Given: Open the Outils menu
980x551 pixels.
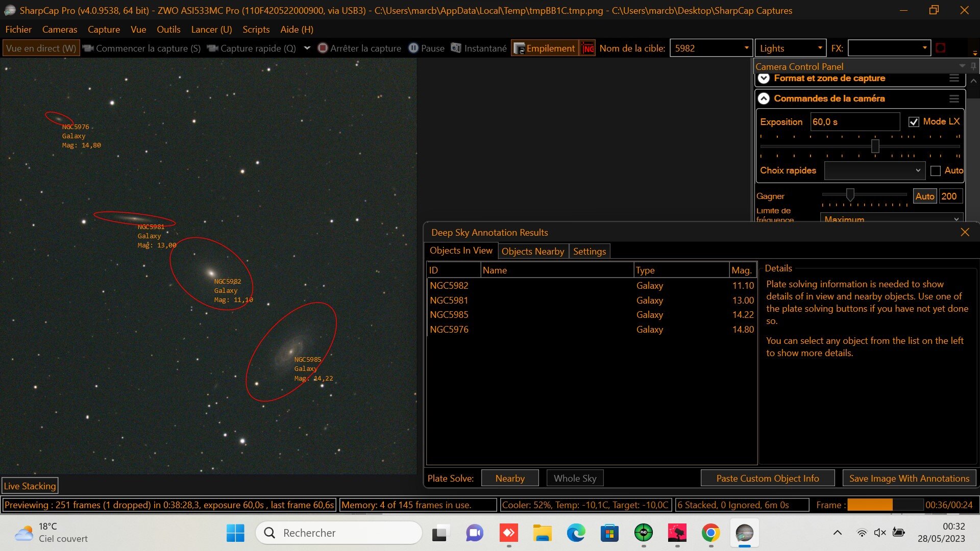Looking at the screenshot, I should pyautogui.click(x=168, y=30).
